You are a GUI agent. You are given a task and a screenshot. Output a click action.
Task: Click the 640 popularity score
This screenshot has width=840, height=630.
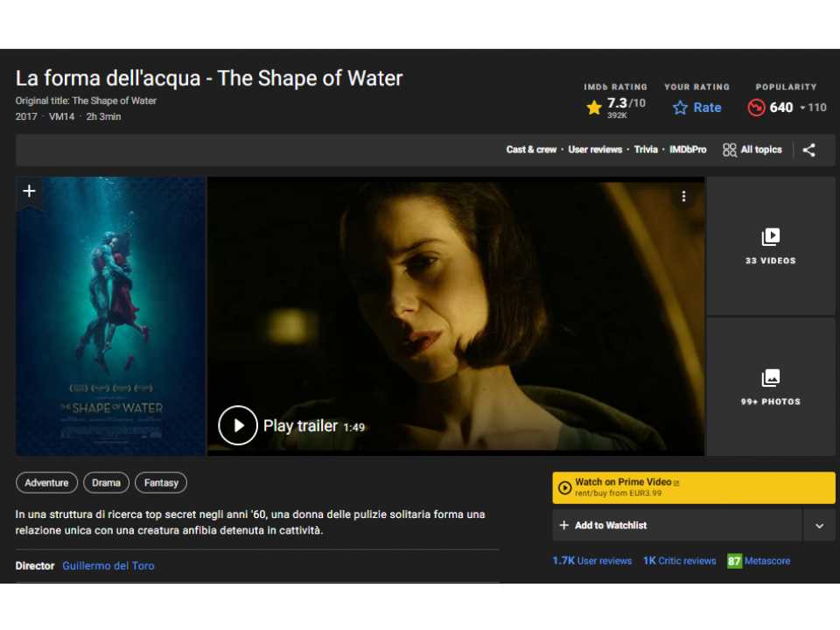(781, 108)
